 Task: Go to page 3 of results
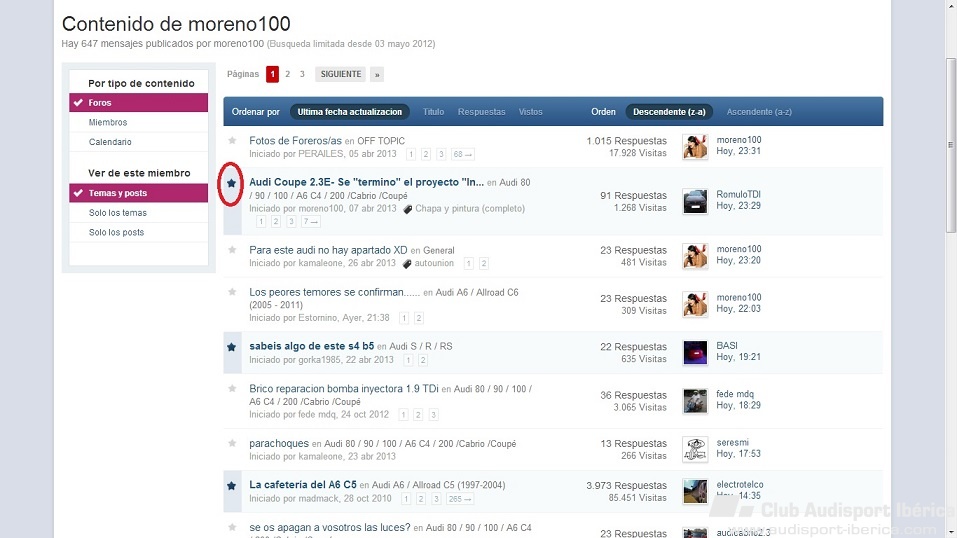302,74
